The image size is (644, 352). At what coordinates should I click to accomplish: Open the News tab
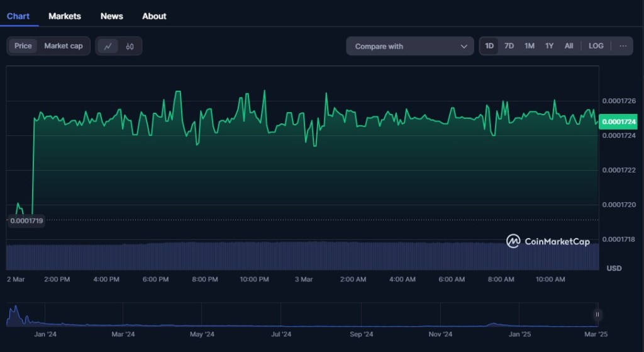(112, 16)
